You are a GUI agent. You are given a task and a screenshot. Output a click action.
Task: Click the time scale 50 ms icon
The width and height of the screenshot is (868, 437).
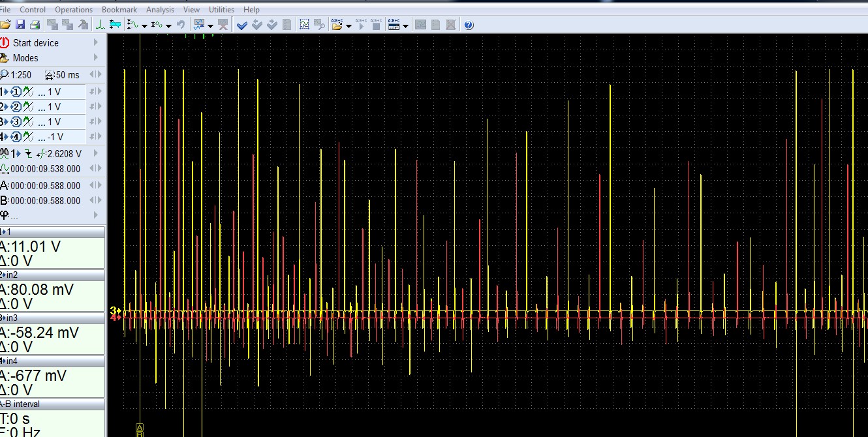coord(50,74)
